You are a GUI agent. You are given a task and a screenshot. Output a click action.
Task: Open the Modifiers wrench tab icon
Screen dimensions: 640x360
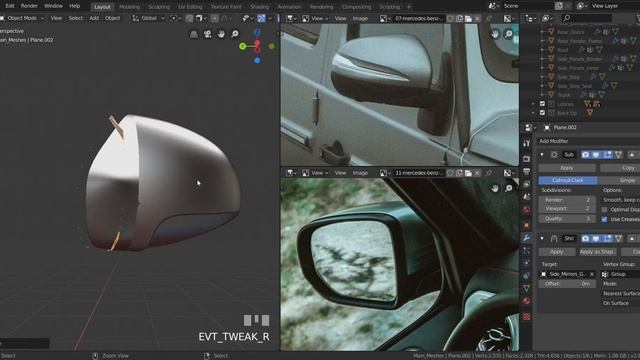[527, 238]
